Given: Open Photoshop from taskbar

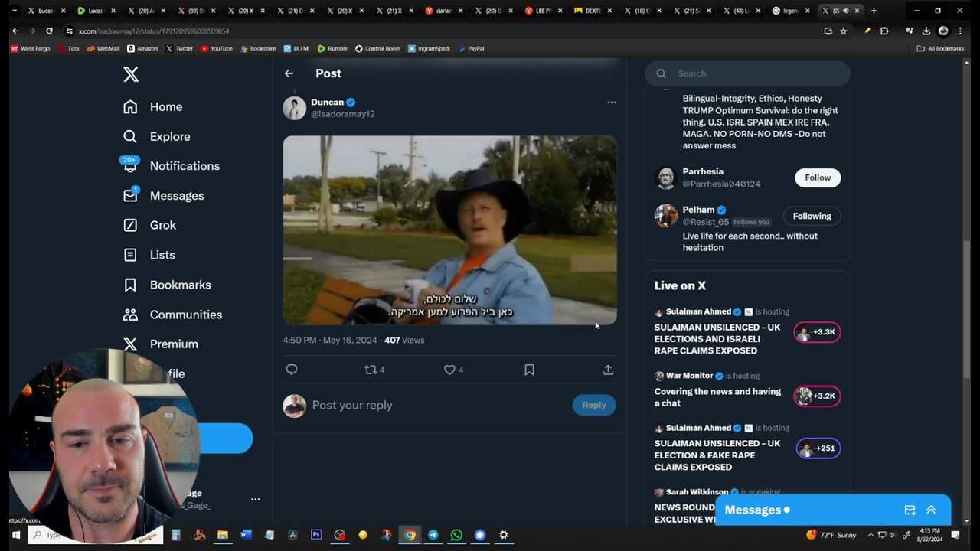Looking at the screenshot, I should point(316,535).
